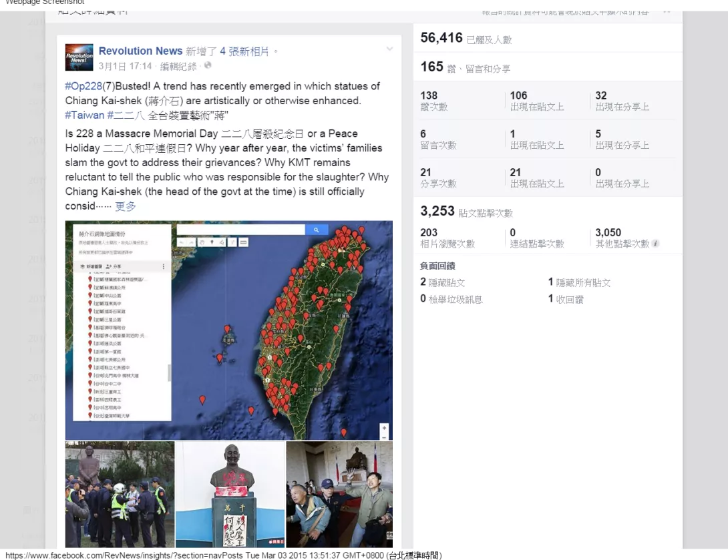This screenshot has height=560, width=728.
Task: Click the #二二八 hashtag
Action: pyautogui.click(x=126, y=115)
